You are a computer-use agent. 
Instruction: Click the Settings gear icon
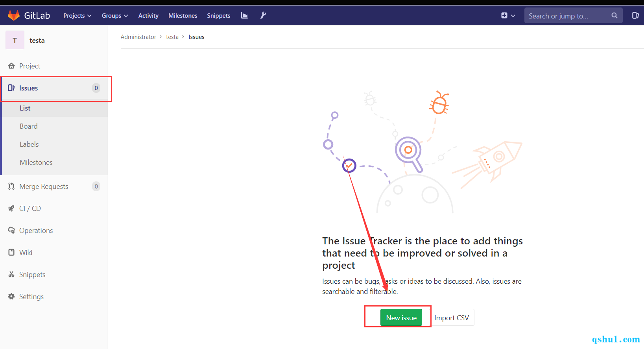11,297
